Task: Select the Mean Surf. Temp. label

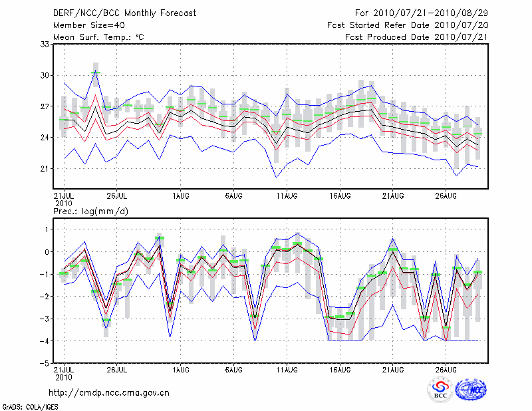Action: tap(98, 37)
